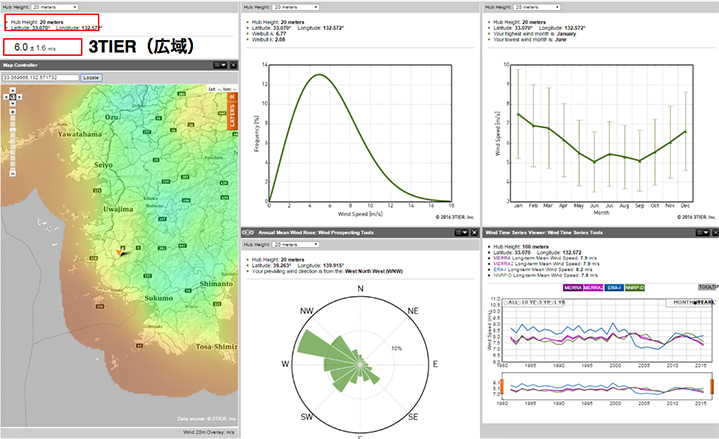
Task: Open Hub Height dropdown above the map panel
Action: (55, 7)
